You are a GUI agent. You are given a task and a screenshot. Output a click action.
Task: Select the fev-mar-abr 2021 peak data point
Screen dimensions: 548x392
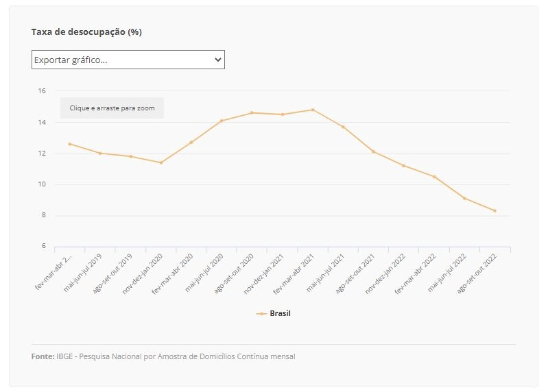point(313,110)
